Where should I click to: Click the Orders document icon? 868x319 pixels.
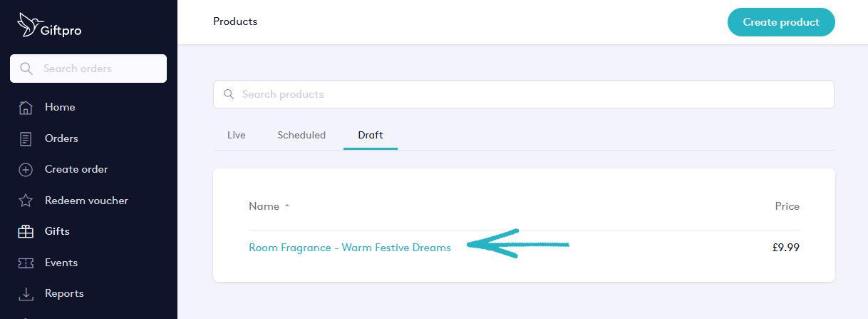click(26, 138)
